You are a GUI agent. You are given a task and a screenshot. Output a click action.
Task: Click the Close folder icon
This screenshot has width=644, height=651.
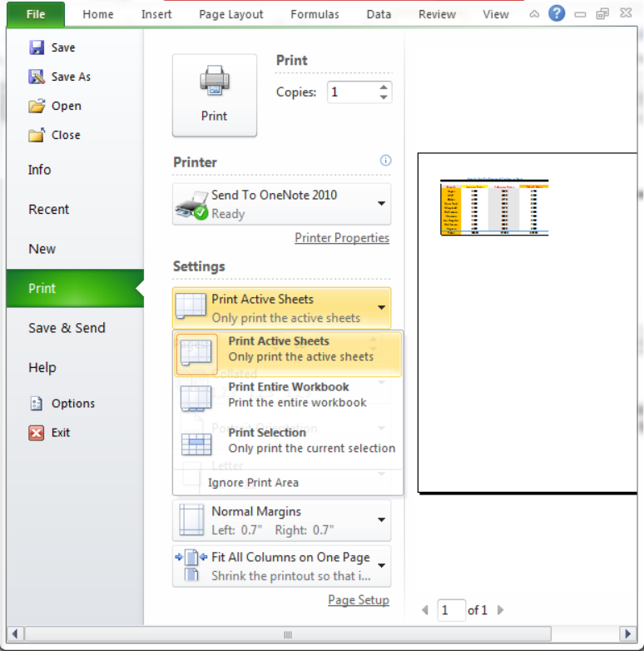(37, 135)
